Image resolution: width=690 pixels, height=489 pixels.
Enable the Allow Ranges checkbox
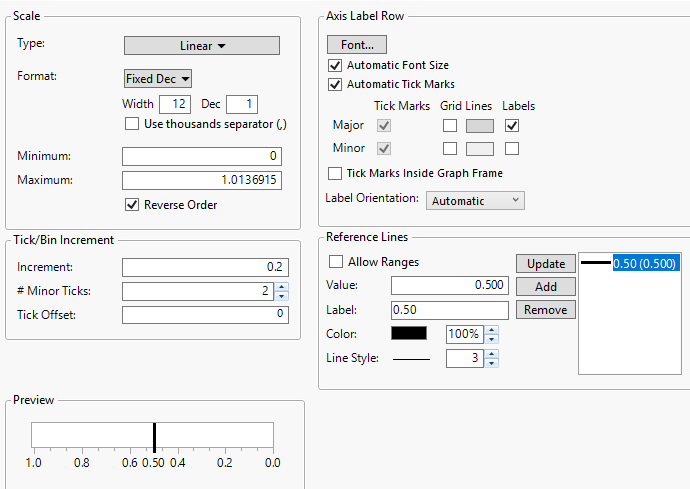[336, 262]
